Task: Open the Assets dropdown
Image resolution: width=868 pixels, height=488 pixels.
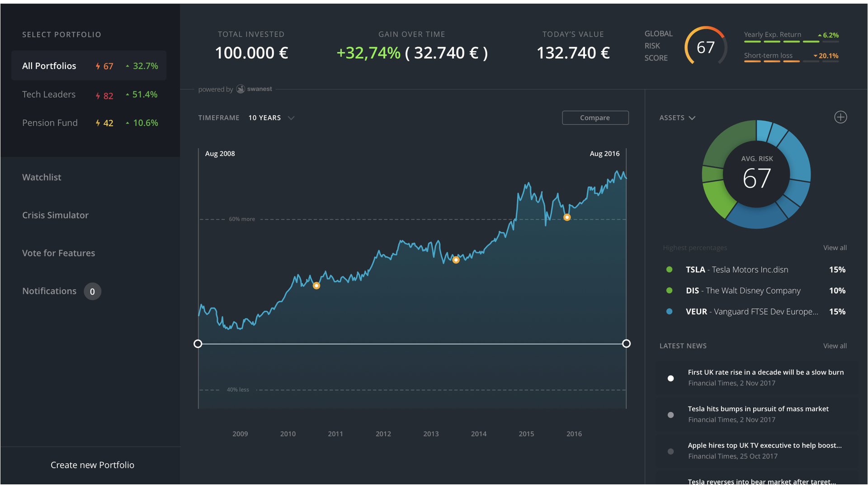Action: 692,117
